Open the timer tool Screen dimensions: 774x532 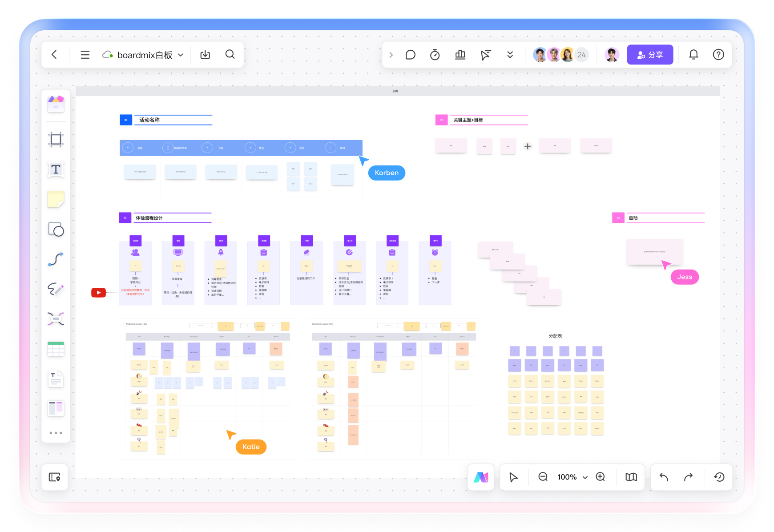coord(435,55)
